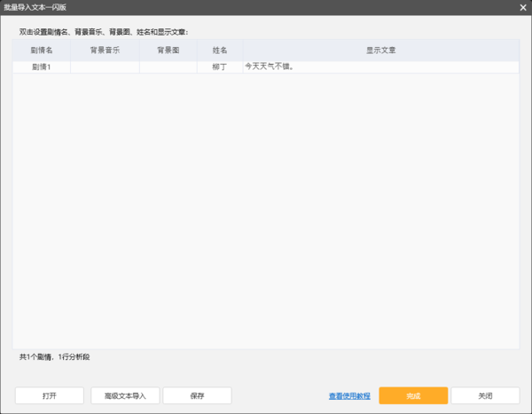Select the 柳丁 name cell
This screenshot has width=532, height=414.
[x=220, y=66]
